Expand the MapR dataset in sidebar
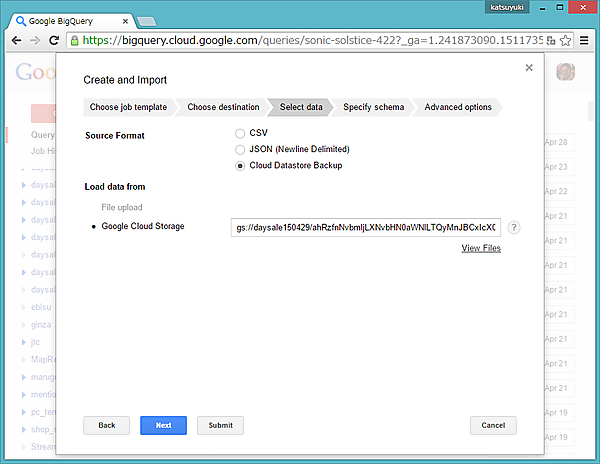600x464 pixels. point(23,360)
